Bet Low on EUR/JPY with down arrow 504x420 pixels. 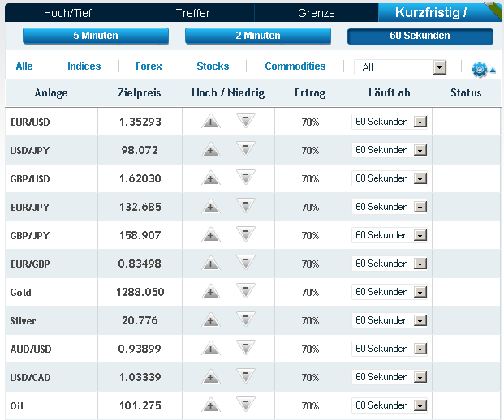click(246, 205)
